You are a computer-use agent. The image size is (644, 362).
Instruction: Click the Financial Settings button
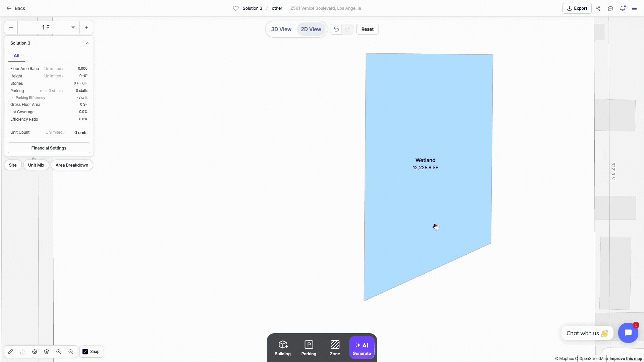[49, 148]
